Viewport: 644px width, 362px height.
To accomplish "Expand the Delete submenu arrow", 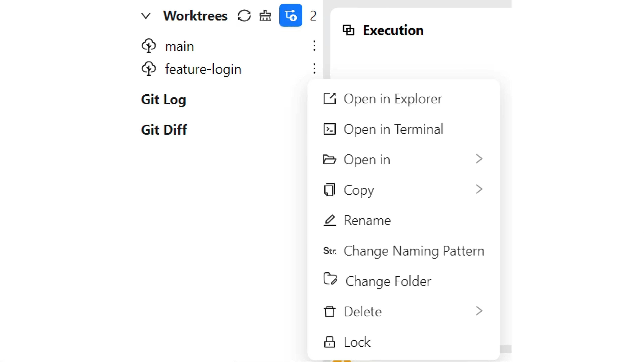I will [x=479, y=311].
